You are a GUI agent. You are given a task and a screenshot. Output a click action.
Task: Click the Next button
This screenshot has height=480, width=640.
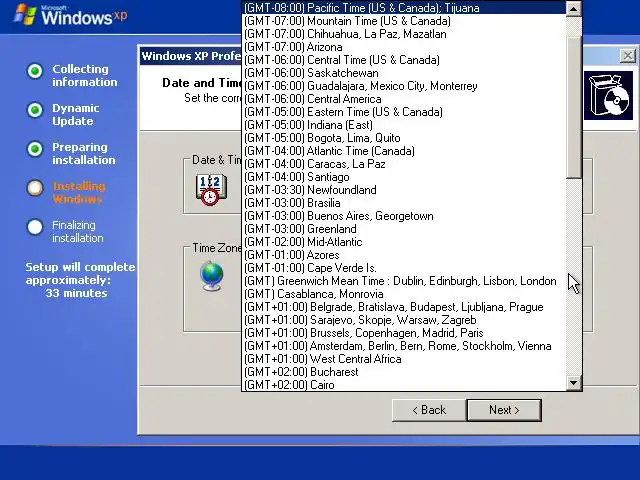click(x=504, y=410)
